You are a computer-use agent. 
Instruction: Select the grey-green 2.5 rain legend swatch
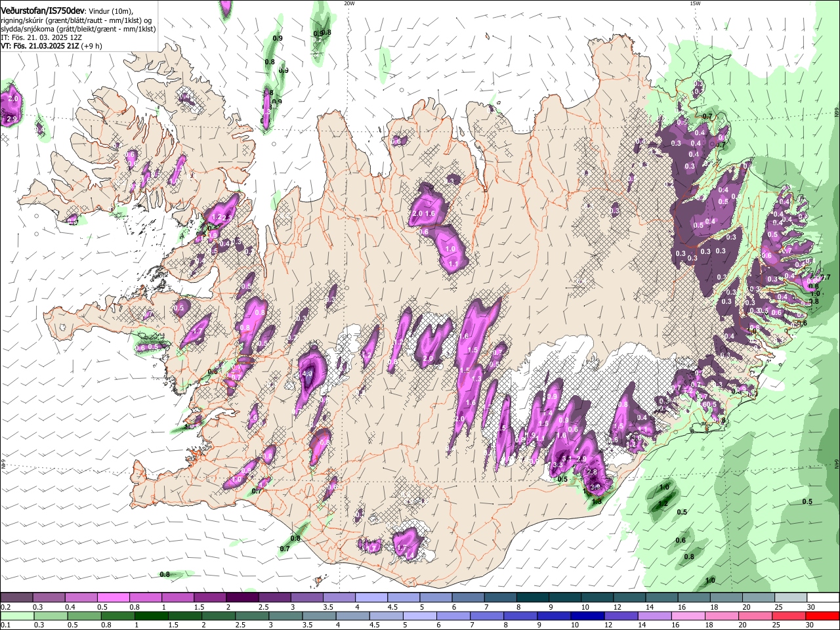[251, 616]
